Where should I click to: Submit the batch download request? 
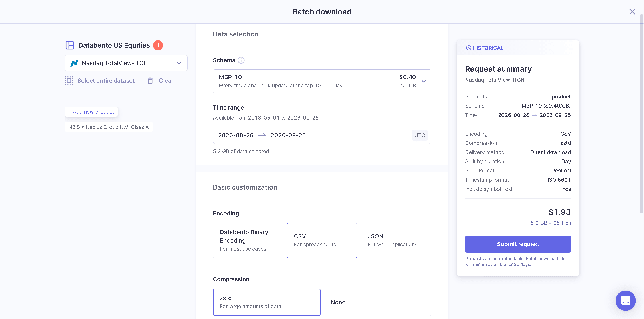(518, 244)
